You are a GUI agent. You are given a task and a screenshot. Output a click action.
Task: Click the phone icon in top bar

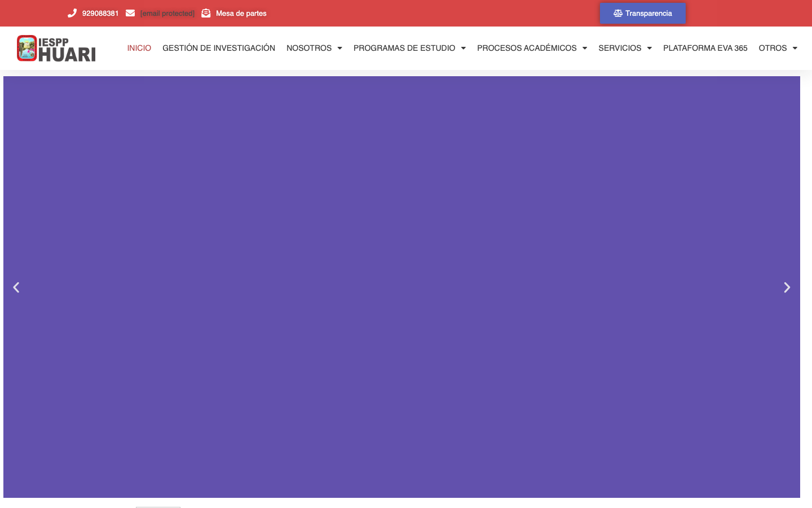72,13
